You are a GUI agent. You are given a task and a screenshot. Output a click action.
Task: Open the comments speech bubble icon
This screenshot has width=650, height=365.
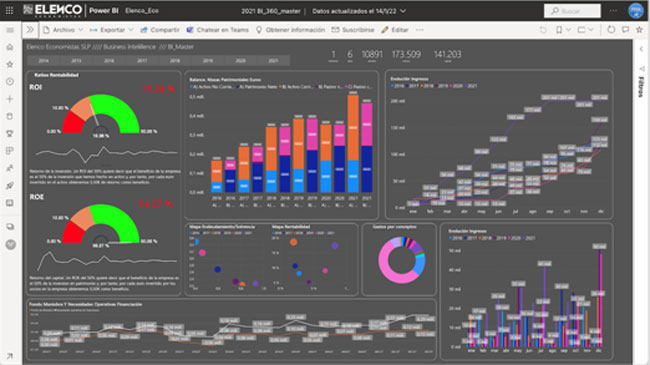point(625,30)
